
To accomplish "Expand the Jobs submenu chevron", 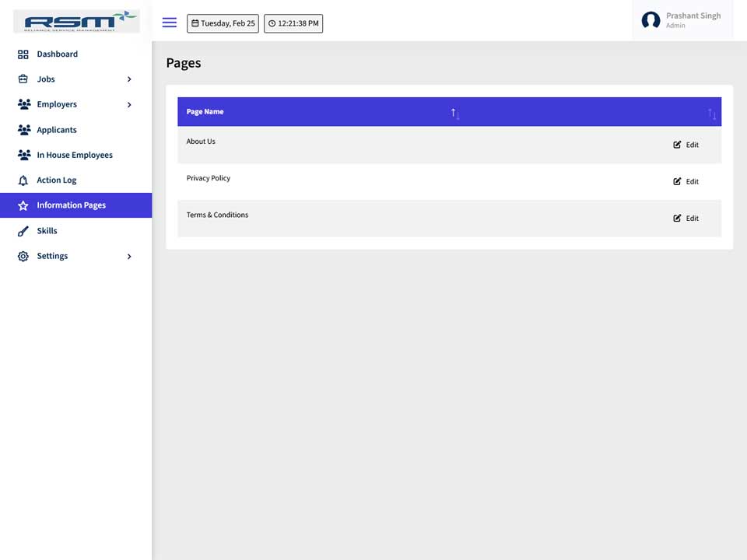I will (x=129, y=79).
